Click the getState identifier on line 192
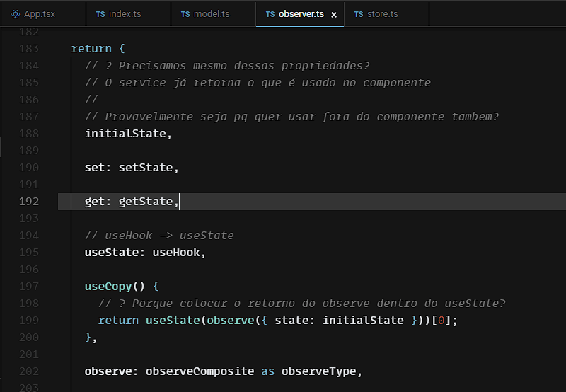The height and width of the screenshot is (392, 566). (145, 202)
